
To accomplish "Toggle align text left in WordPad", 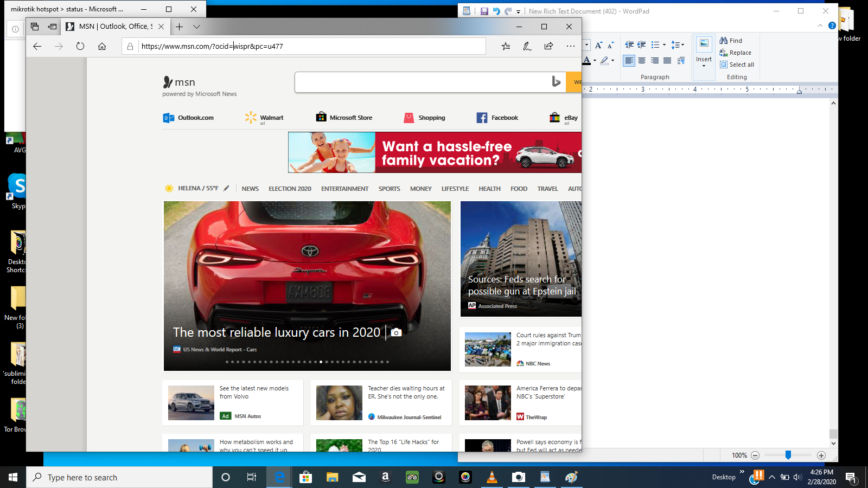I will pos(629,61).
